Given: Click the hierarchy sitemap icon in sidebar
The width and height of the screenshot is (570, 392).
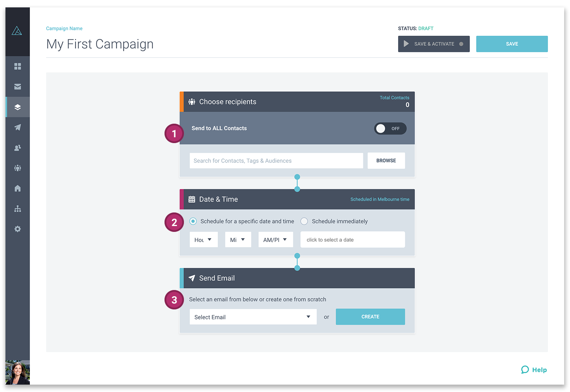Looking at the screenshot, I should [x=17, y=209].
